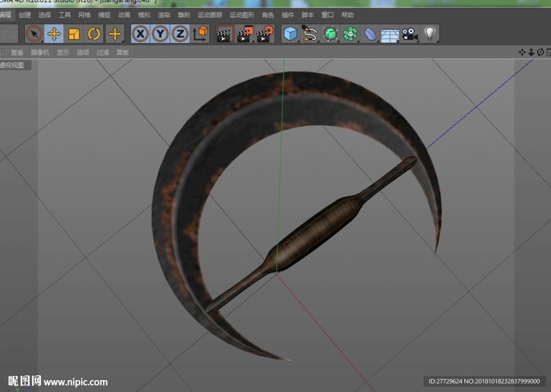Viewport: 551px width, 392px height.
Task: Select the Live Selection arrow tool
Action: tap(34, 34)
